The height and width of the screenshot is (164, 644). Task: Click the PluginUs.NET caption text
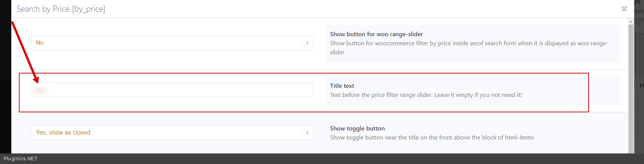click(21, 159)
